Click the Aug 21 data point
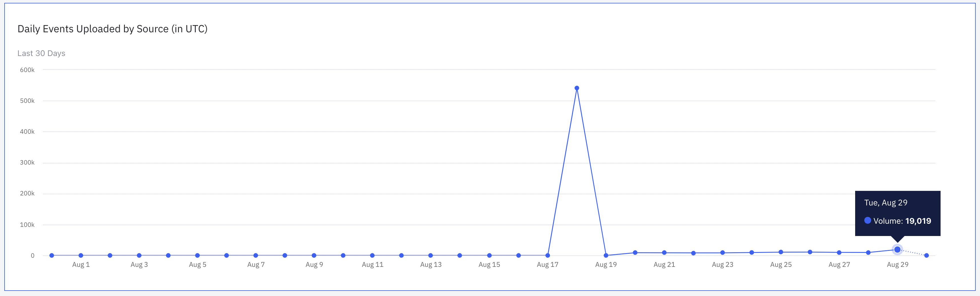The image size is (980, 296). (x=664, y=253)
